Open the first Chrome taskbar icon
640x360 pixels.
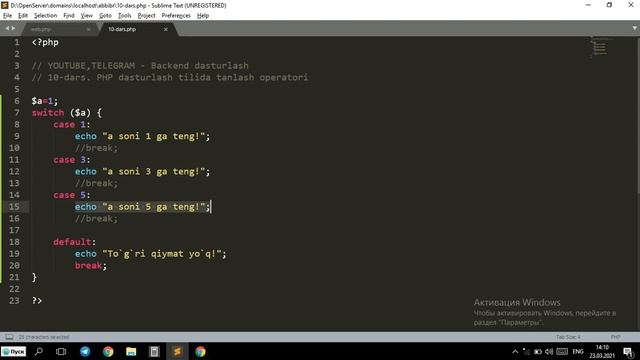[108, 351]
